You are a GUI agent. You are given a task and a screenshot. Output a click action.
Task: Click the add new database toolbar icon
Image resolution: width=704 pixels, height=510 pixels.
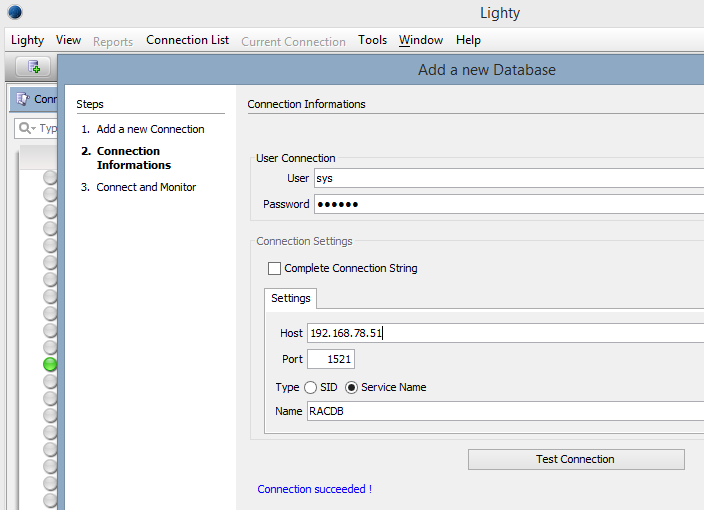click(x=33, y=67)
